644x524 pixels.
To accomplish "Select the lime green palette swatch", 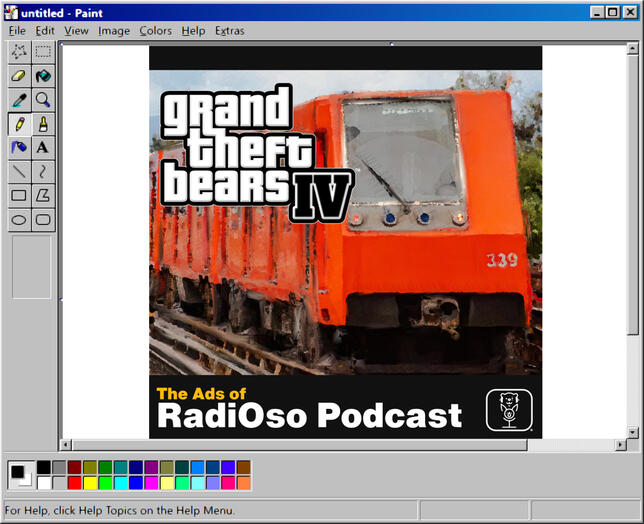I will (x=105, y=483).
